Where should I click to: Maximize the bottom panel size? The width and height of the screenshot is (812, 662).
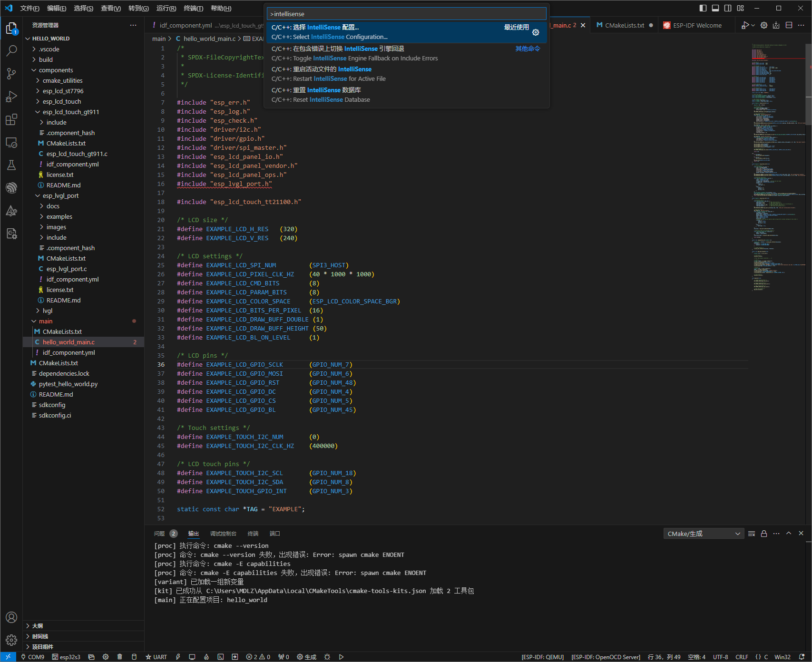(789, 534)
